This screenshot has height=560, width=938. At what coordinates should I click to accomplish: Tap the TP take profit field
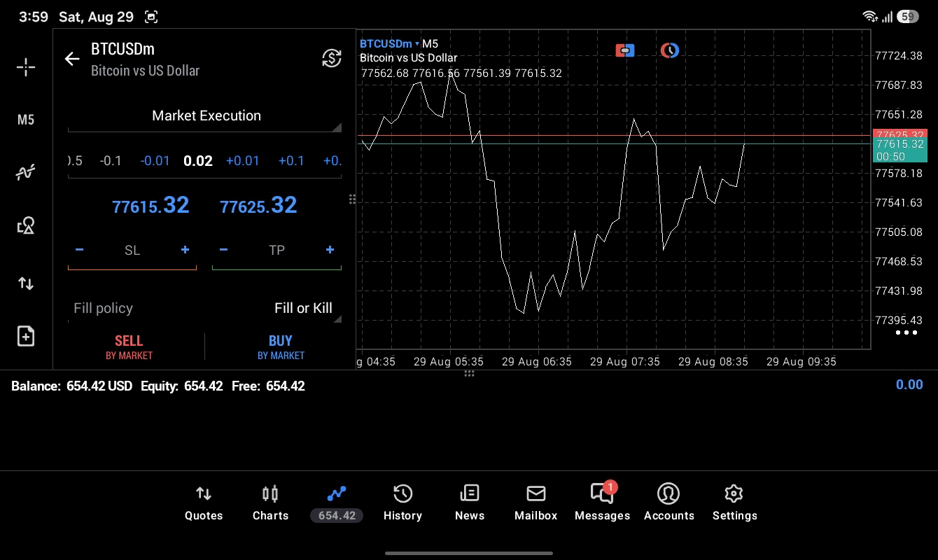(x=276, y=250)
